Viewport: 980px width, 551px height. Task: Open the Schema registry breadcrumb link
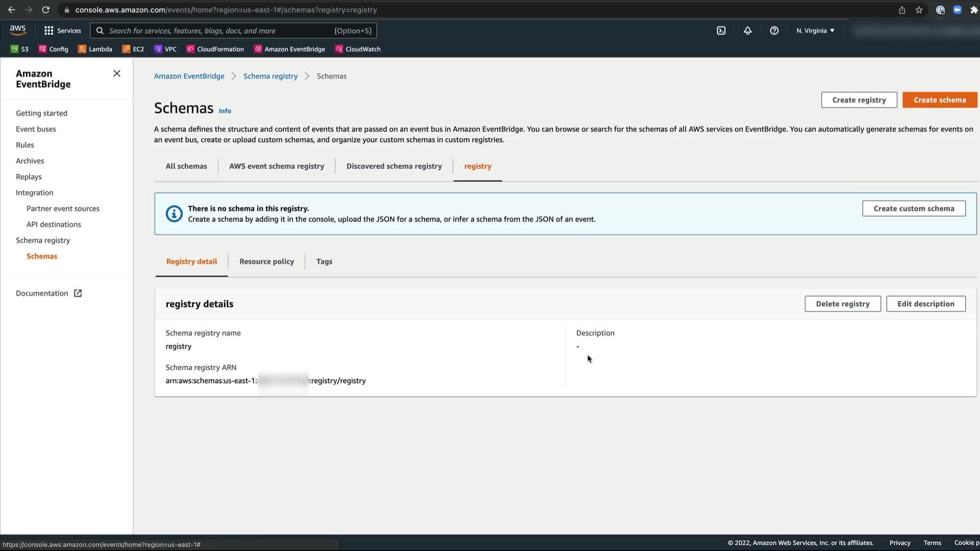pyautogui.click(x=270, y=76)
